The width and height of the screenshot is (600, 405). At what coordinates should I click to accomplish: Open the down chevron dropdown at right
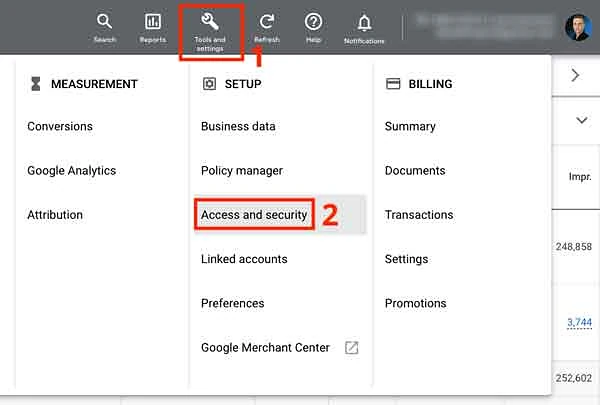pos(582,120)
